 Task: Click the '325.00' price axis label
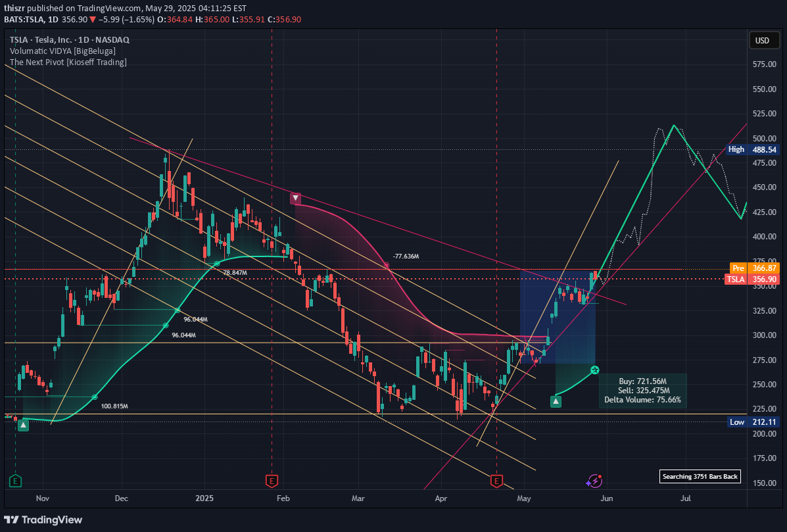click(x=765, y=310)
